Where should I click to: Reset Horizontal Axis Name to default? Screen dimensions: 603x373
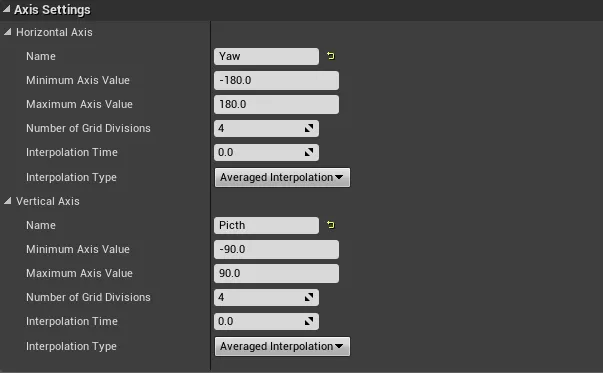tap(331, 56)
